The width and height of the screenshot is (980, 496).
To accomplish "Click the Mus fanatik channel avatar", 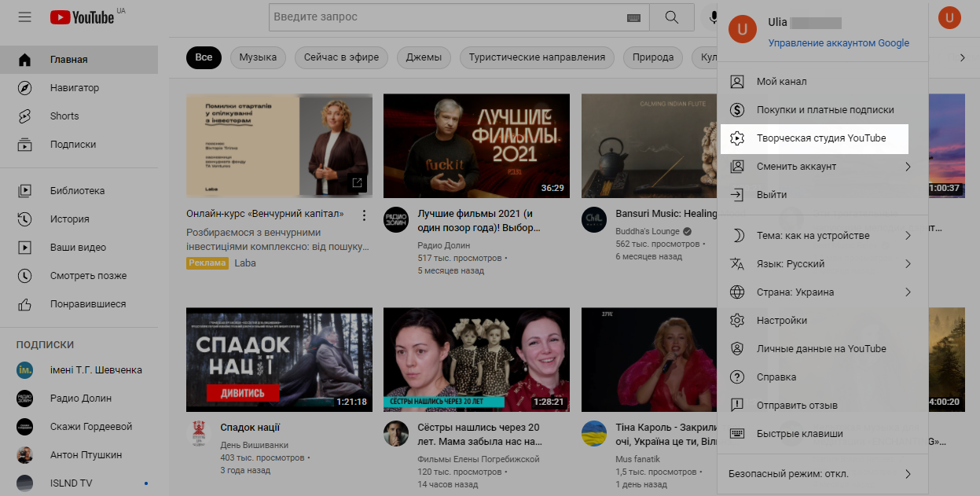I will [593, 434].
